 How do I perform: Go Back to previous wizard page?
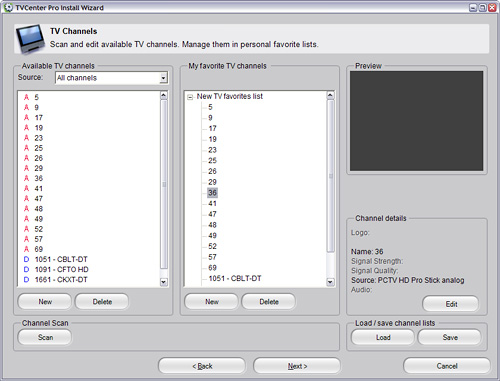[202, 366]
